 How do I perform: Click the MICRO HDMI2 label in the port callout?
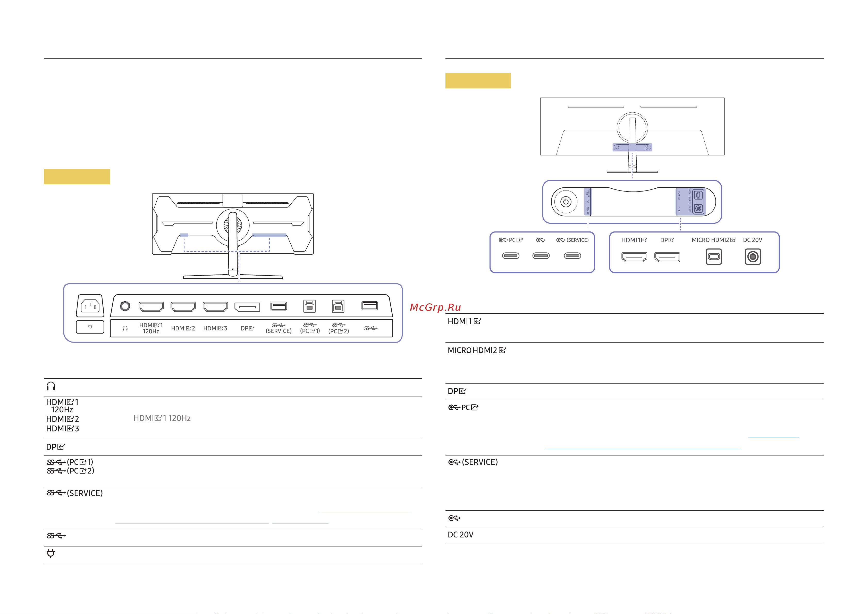tap(713, 240)
